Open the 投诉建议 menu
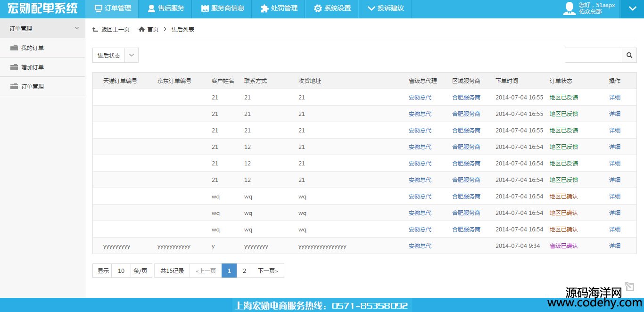 pyautogui.click(x=385, y=8)
